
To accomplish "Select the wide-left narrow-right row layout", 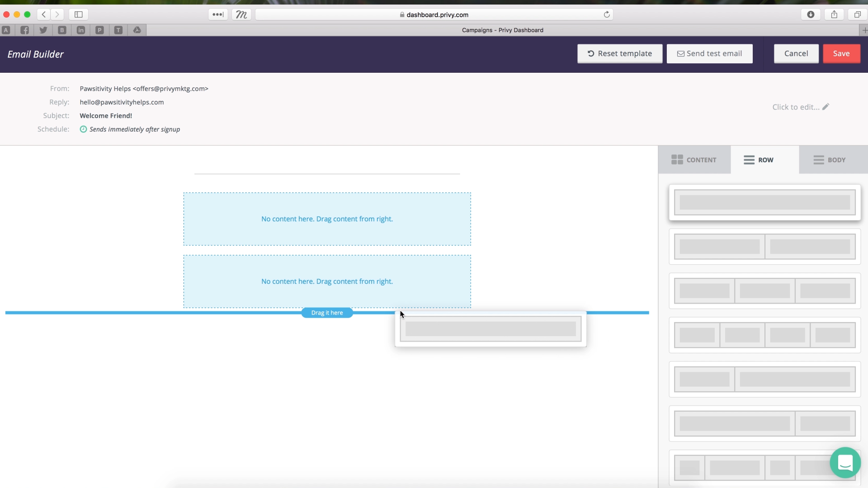I will [x=764, y=424].
